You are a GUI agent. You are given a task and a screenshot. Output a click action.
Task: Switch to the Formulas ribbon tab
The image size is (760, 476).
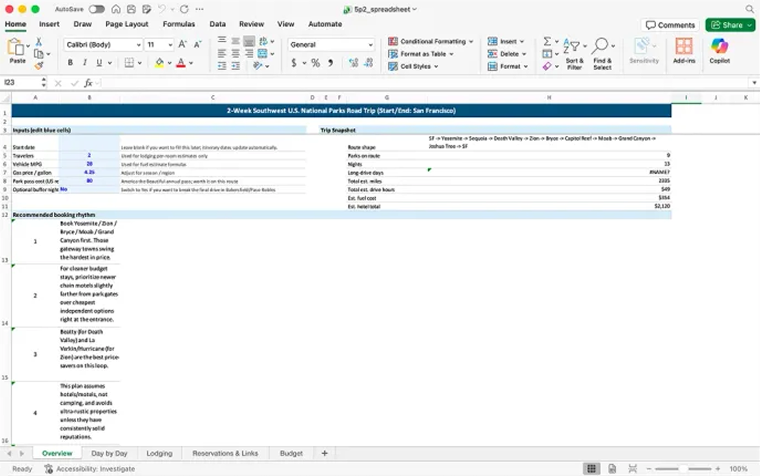[x=179, y=23]
